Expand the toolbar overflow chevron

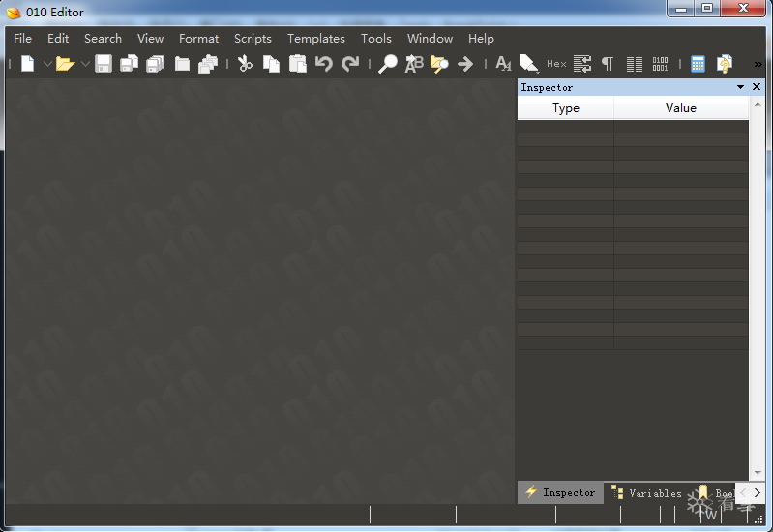click(758, 64)
